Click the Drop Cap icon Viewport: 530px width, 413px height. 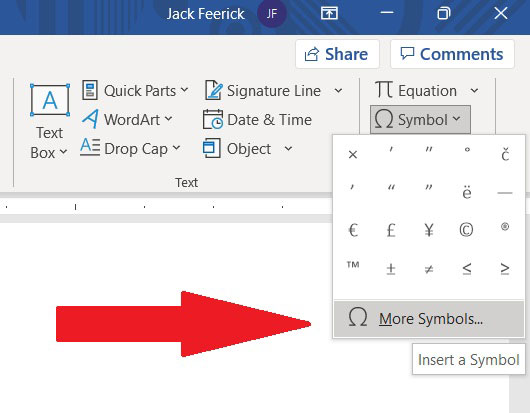(x=90, y=147)
